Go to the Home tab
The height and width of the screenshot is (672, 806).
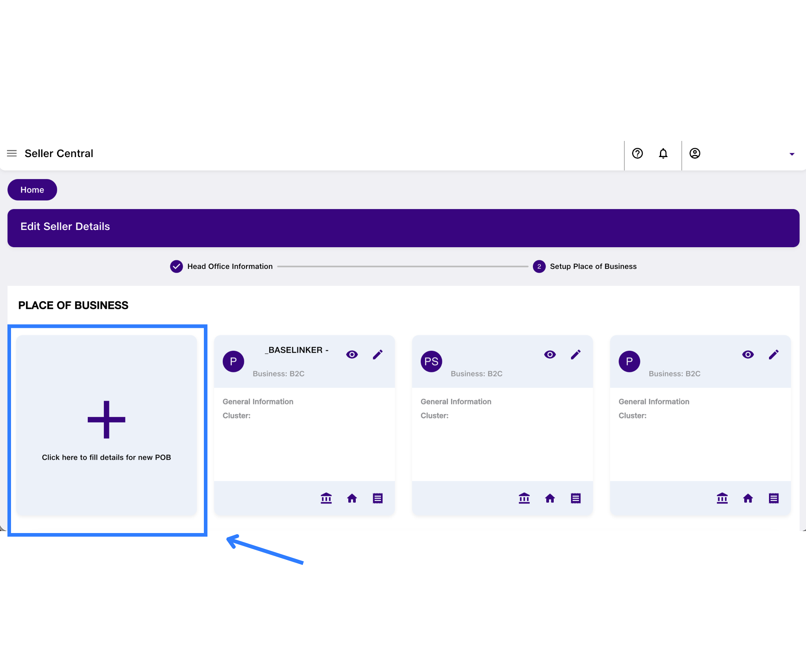pos(32,189)
